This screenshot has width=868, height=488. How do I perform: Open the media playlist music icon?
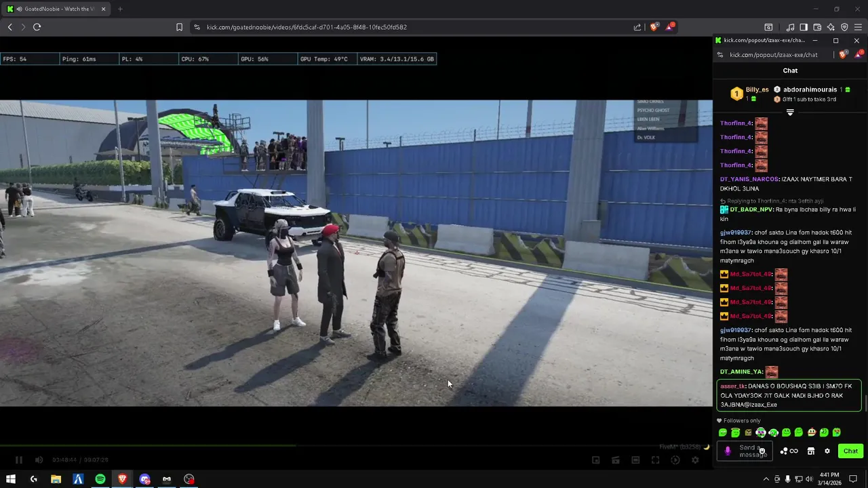click(x=791, y=27)
